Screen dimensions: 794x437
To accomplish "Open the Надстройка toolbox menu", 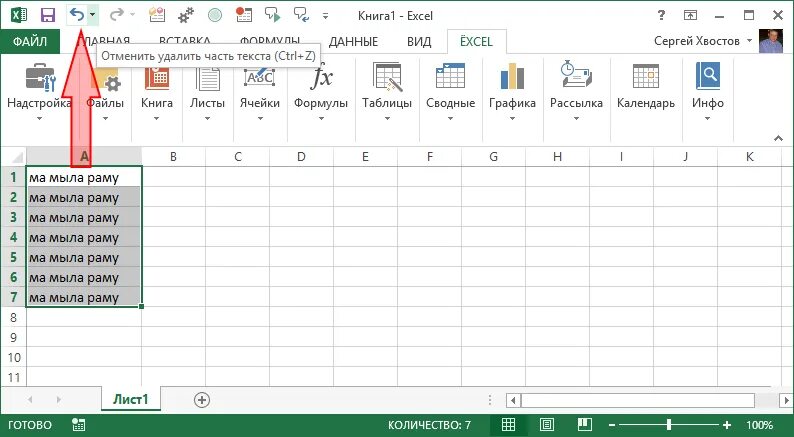I will coord(39,91).
